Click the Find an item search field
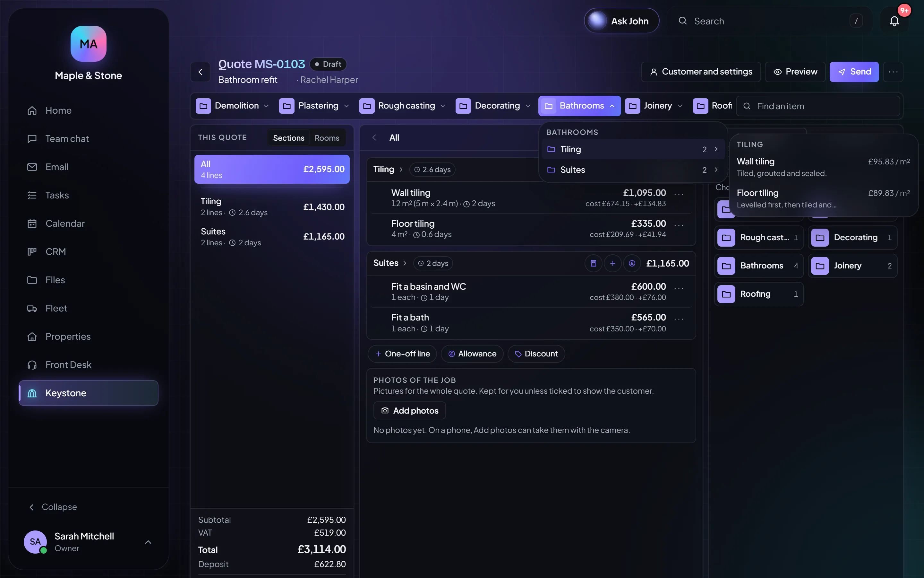The image size is (924, 578). tap(818, 106)
